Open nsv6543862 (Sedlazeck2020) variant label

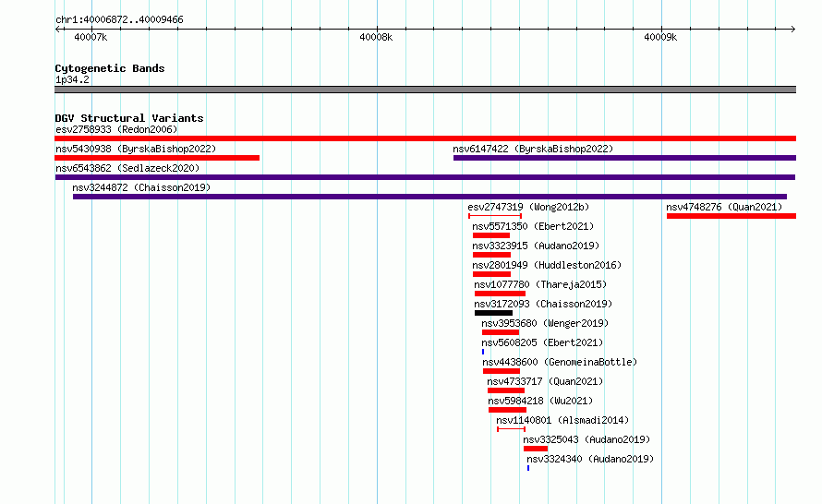(x=127, y=168)
